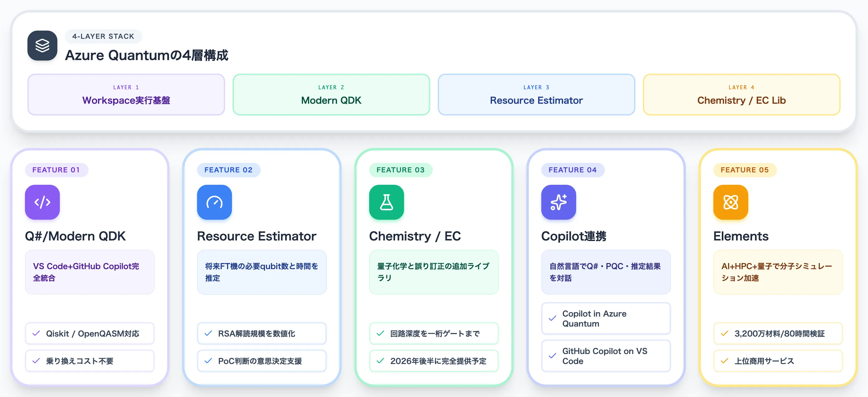Screen dimensions: 868x397
Task: Click the GitHub Copilot on VS Code item
Action: 606,356
